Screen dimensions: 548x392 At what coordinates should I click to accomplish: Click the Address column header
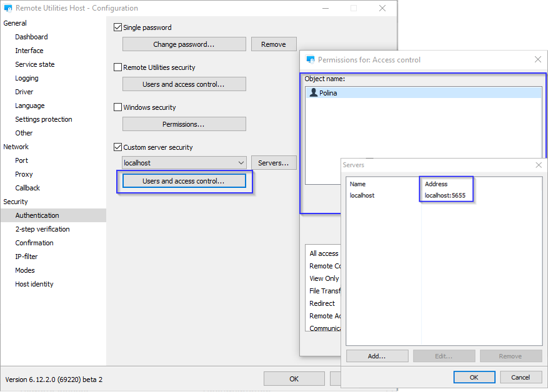(436, 184)
